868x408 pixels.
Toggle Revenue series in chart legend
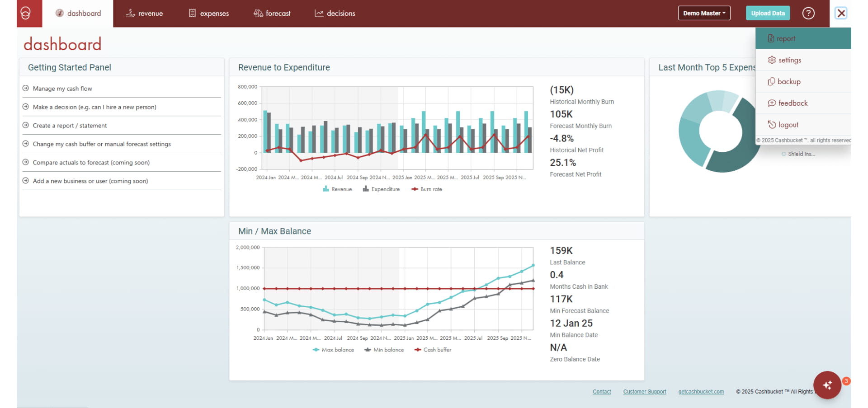pyautogui.click(x=337, y=189)
